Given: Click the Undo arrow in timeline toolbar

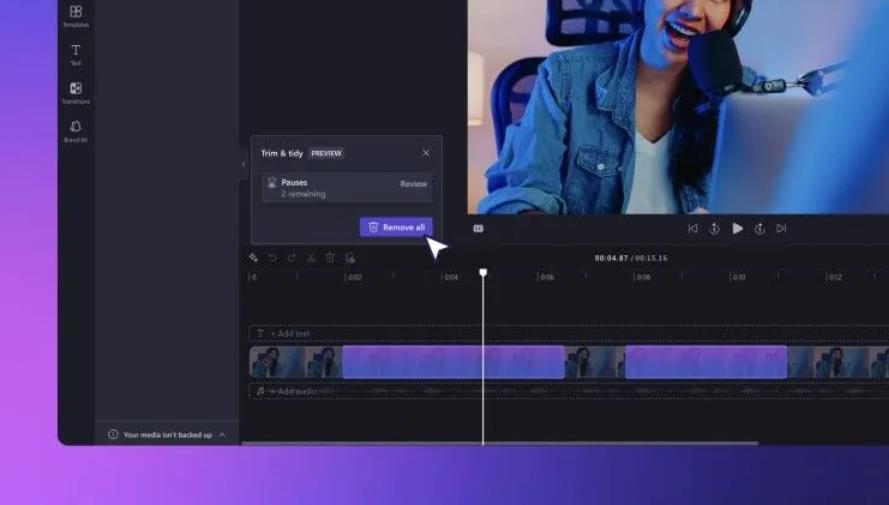Looking at the screenshot, I should (x=272, y=258).
